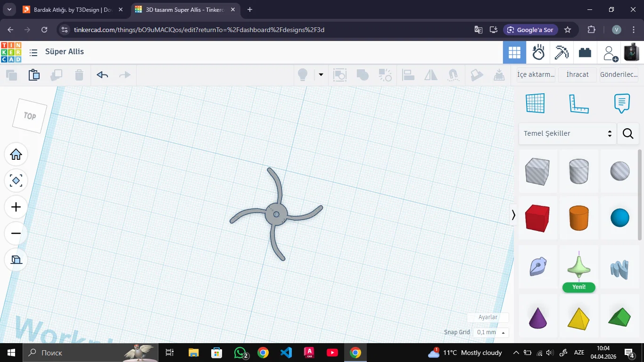Click the Delete trash can icon

click(79, 75)
